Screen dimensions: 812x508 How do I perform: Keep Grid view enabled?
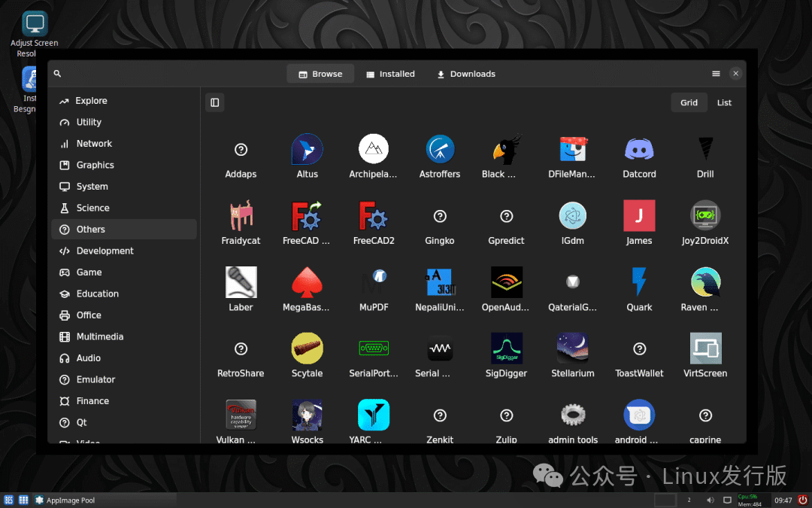[x=689, y=102]
